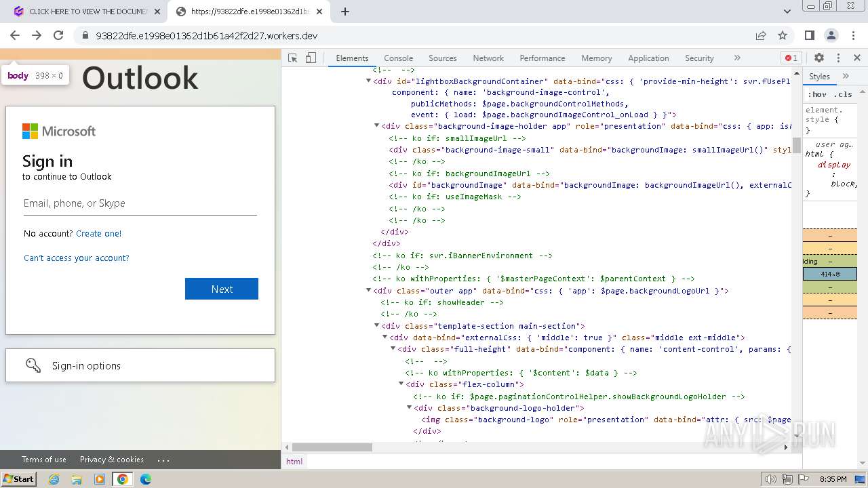Click the html breadcrumb
The width and height of the screenshot is (868, 488).
294,461
